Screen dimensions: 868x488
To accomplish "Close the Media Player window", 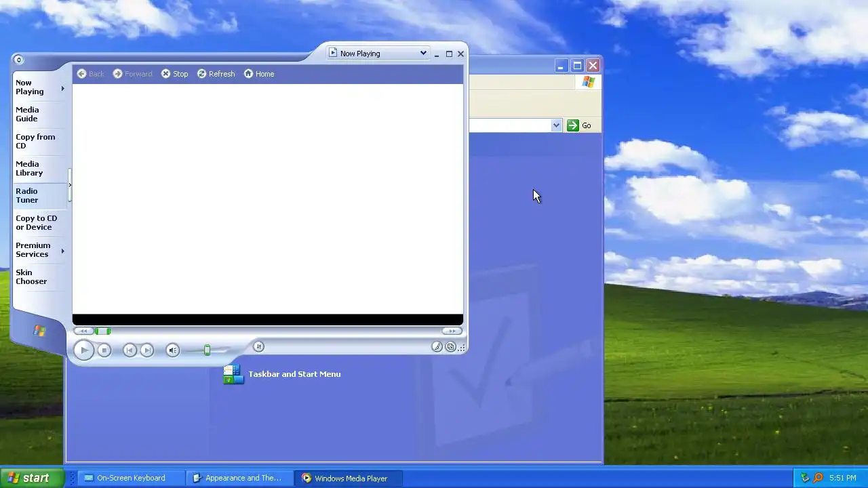I will click(x=461, y=54).
